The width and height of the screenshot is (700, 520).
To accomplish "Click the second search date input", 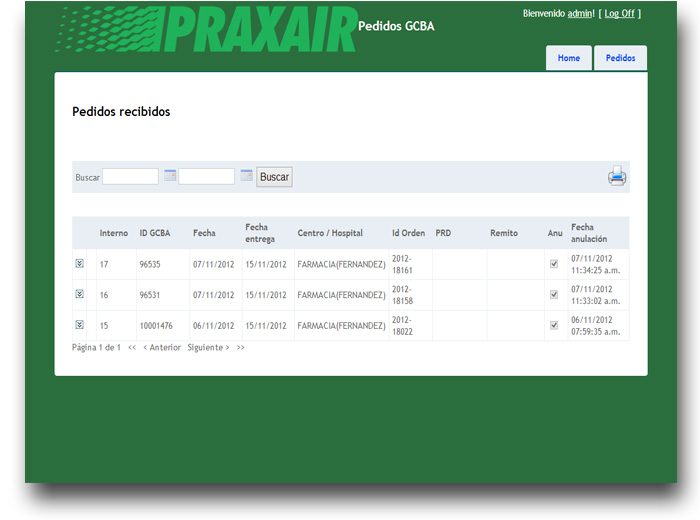I will [x=206, y=177].
